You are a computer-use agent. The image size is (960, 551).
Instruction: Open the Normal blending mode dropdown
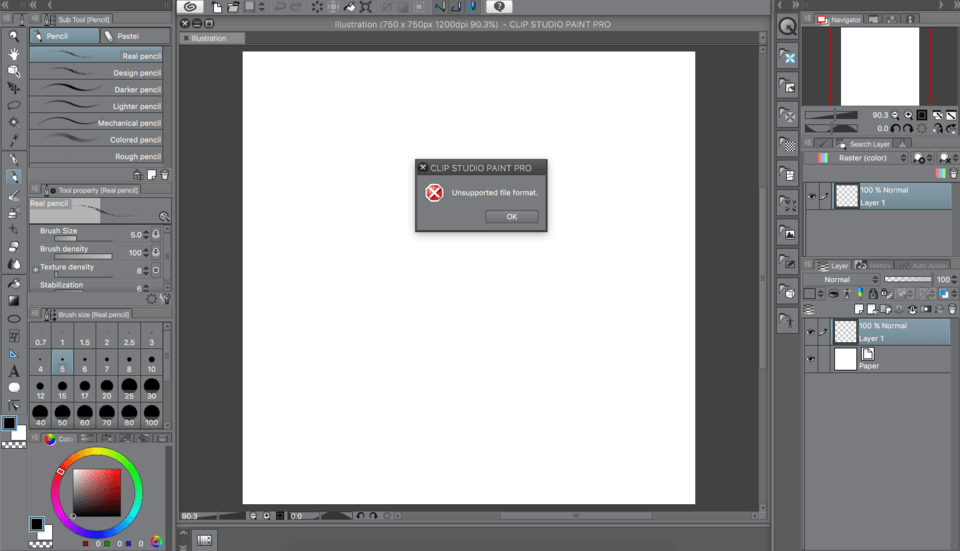point(849,280)
